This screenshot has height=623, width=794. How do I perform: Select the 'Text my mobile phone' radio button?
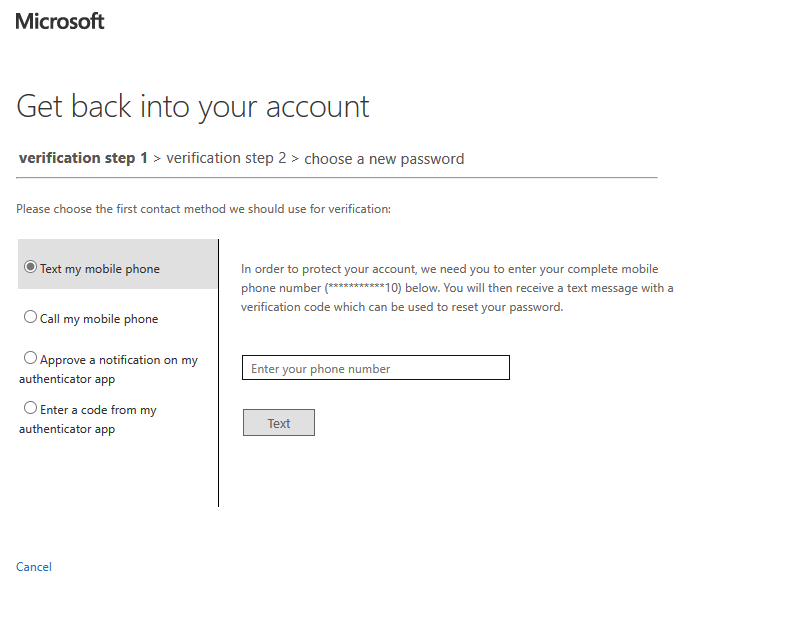31,267
